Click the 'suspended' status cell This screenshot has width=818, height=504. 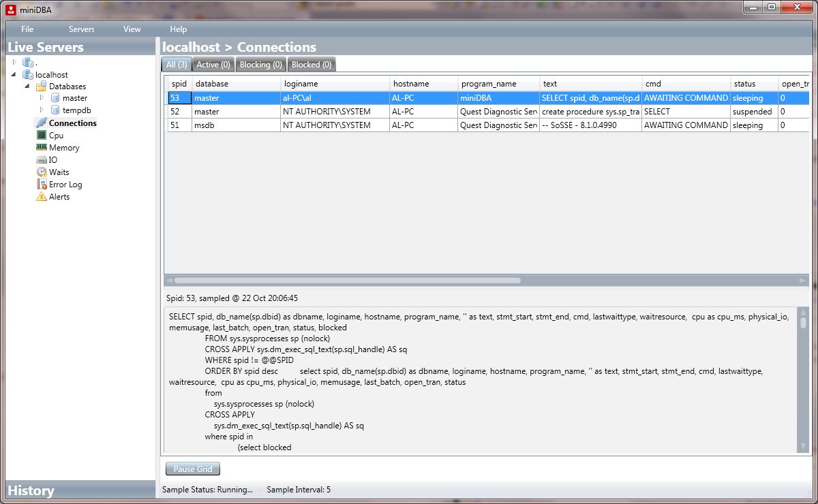tap(754, 112)
